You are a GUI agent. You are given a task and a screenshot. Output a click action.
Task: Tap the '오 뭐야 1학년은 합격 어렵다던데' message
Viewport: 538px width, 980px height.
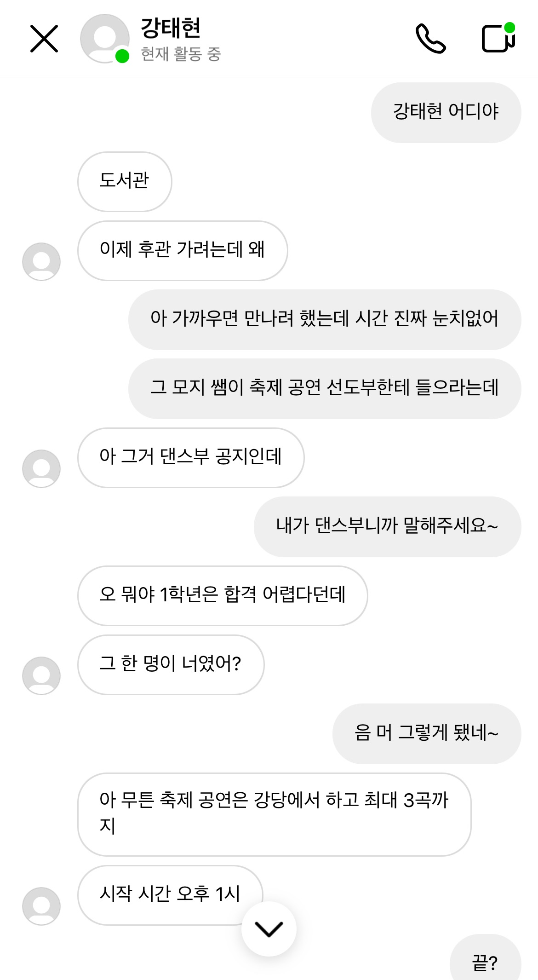click(x=223, y=595)
